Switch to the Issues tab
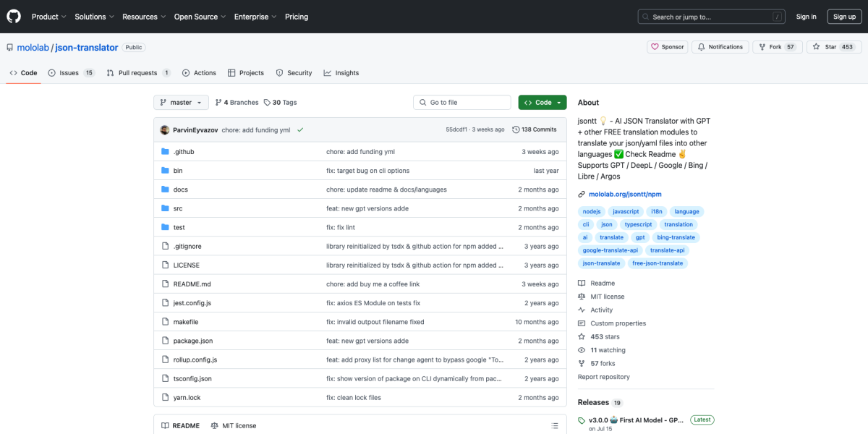 (x=71, y=73)
